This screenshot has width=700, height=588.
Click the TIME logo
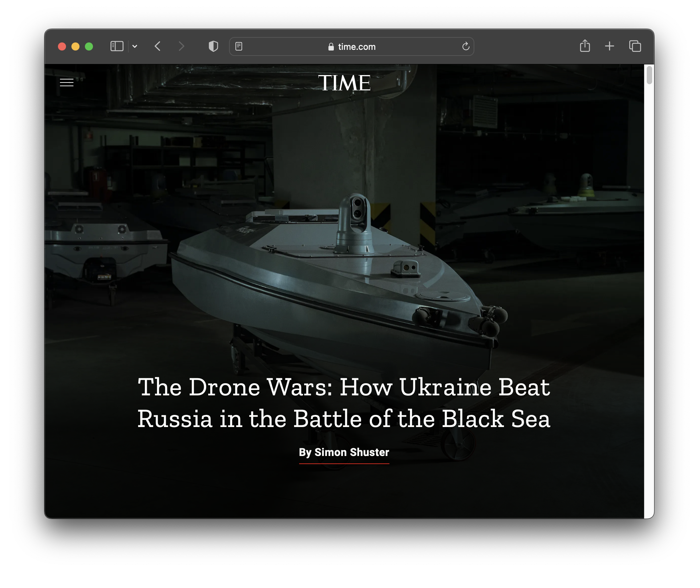tap(344, 83)
